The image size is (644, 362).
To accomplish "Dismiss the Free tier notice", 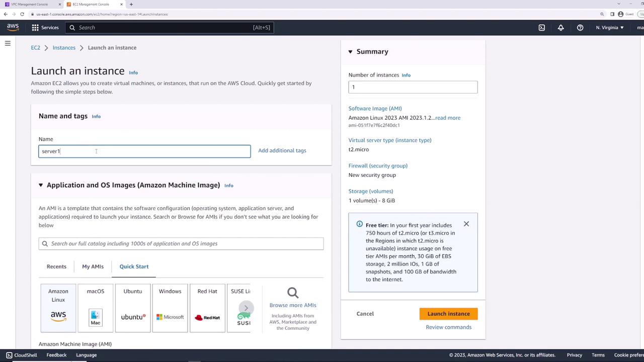I will (466, 224).
